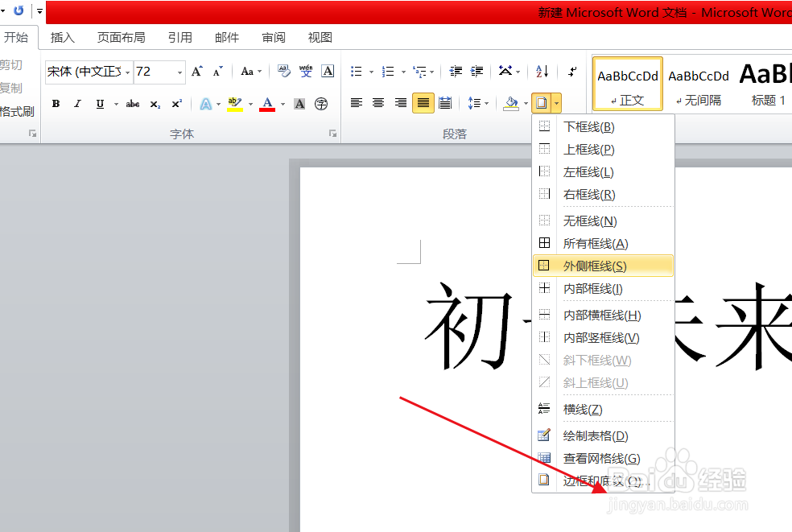
Task: Click the Sort icon in Paragraph group
Action: pos(540,72)
